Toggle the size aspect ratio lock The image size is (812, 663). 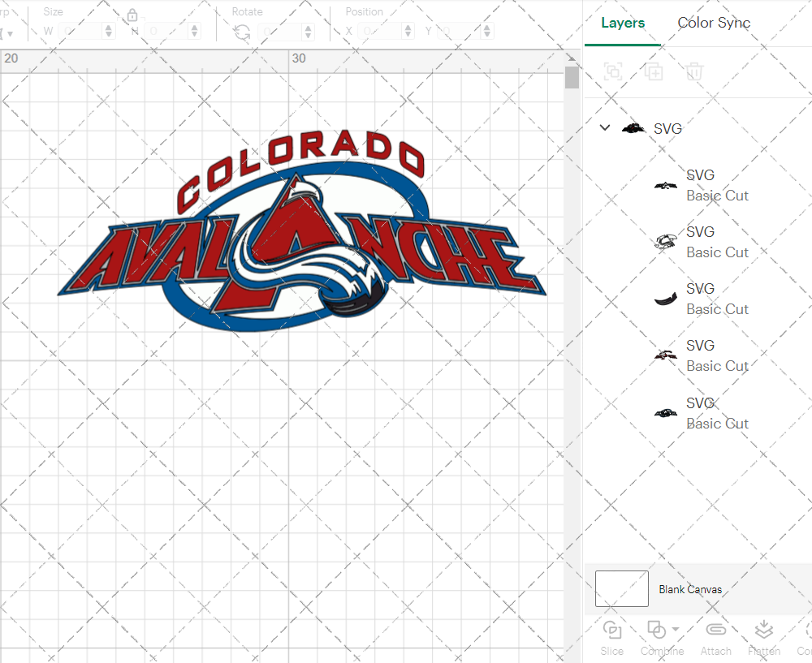tap(132, 15)
